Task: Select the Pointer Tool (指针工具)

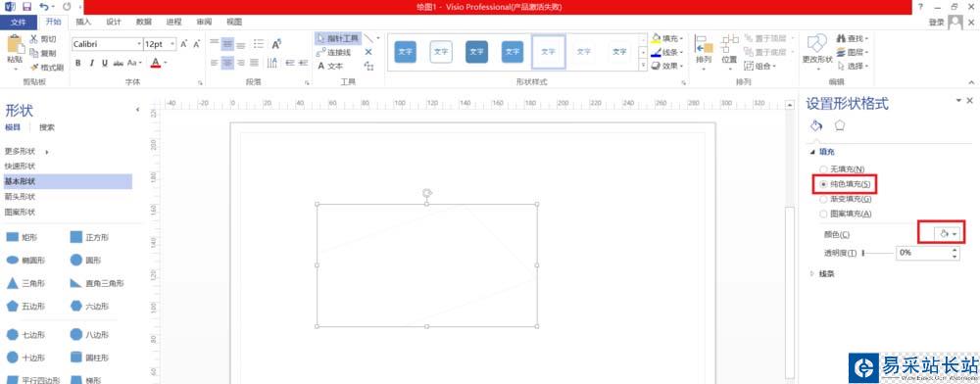Action: click(x=338, y=38)
